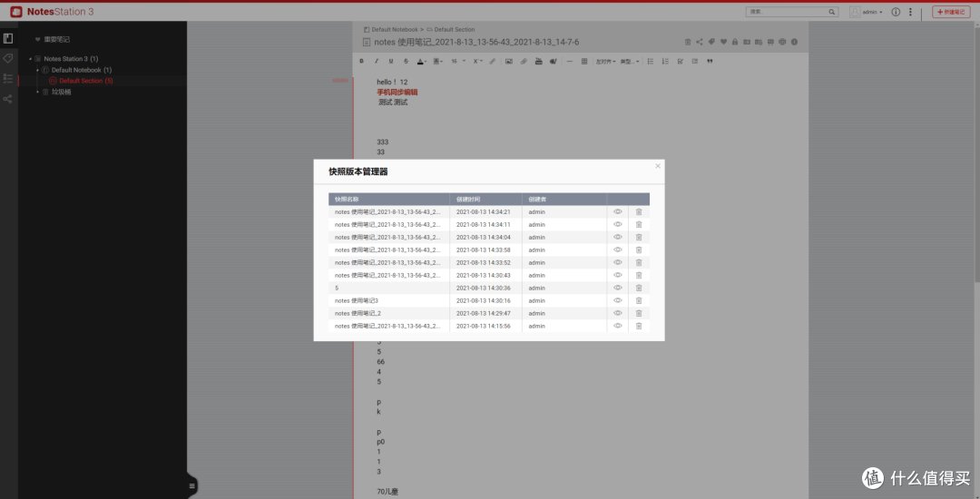Sort by the 创建时间 column header
980x499 pixels.
(485, 200)
